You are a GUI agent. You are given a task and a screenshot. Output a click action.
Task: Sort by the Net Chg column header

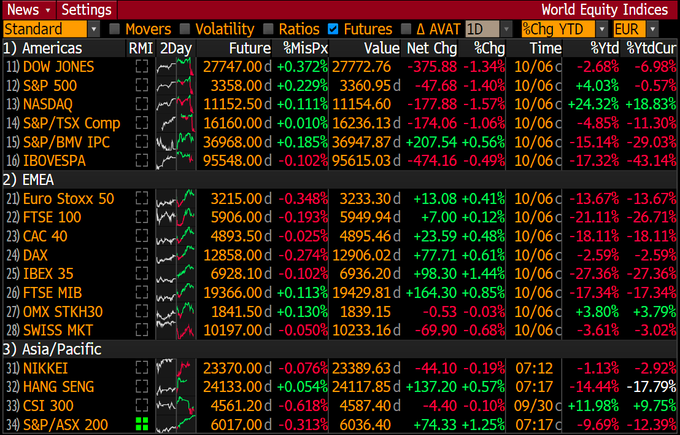tap(432, 48)
